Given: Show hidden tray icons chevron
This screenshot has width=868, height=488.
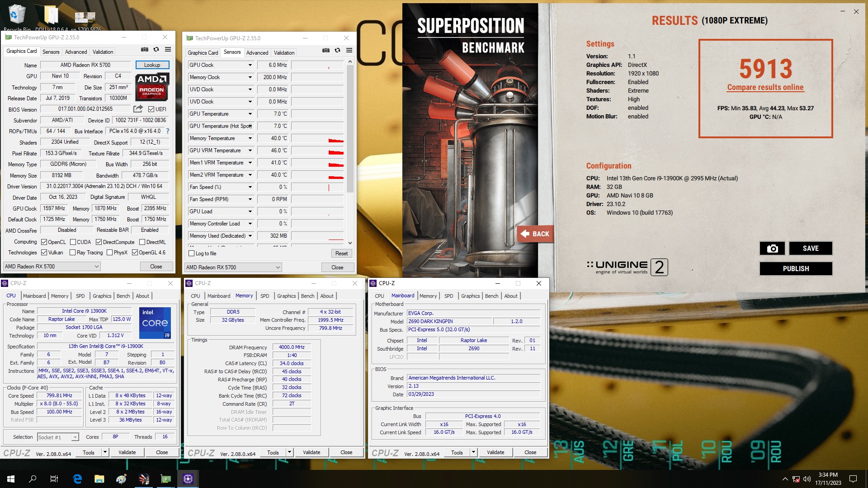Looking at the screenshot, I should click(785, 479).
